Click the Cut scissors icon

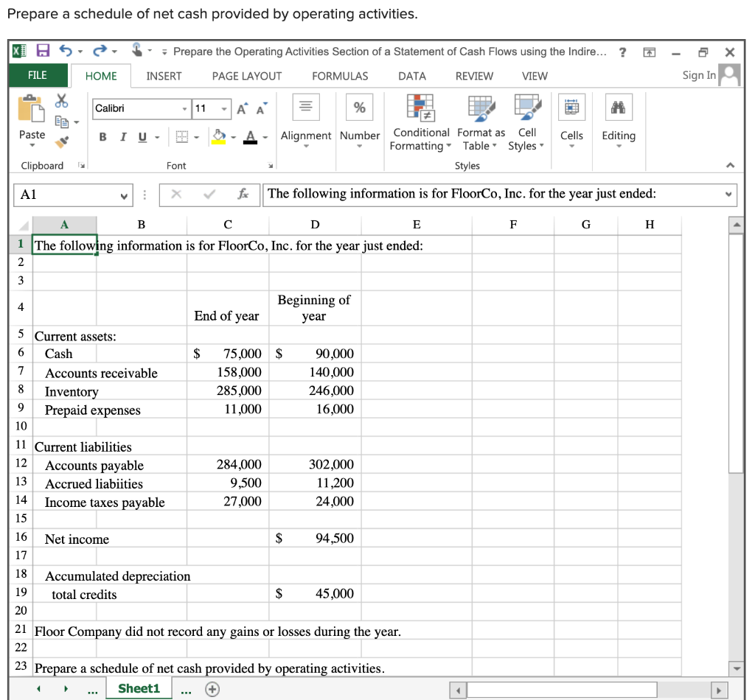62,100
